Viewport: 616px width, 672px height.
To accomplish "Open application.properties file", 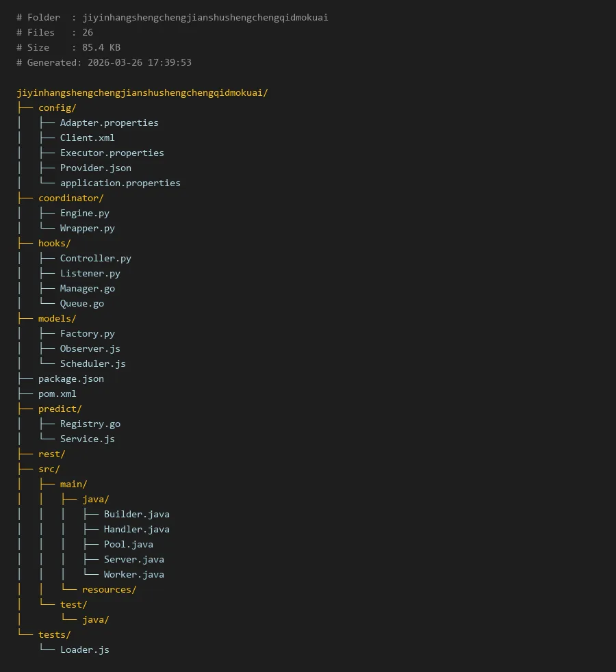I will pos(120,183).
